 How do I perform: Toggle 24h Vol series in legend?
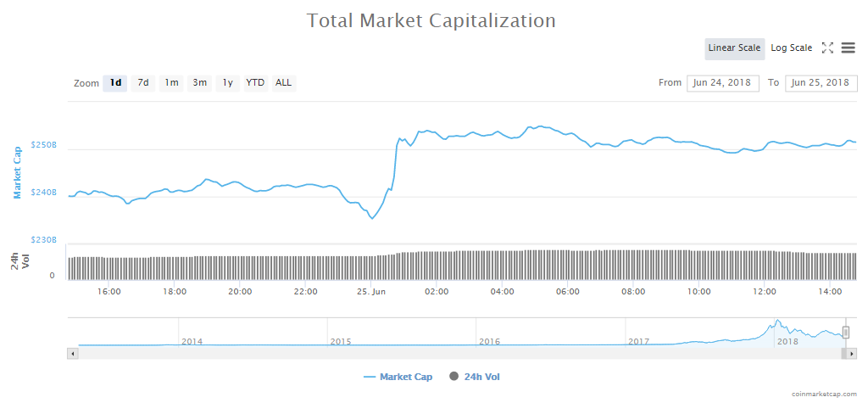pos(481,377)
